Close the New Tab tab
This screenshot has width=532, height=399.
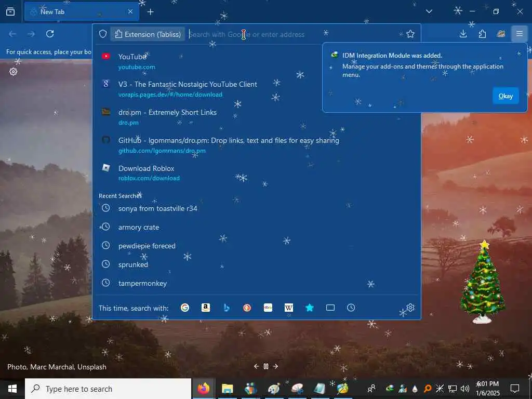tap(130, 11)
